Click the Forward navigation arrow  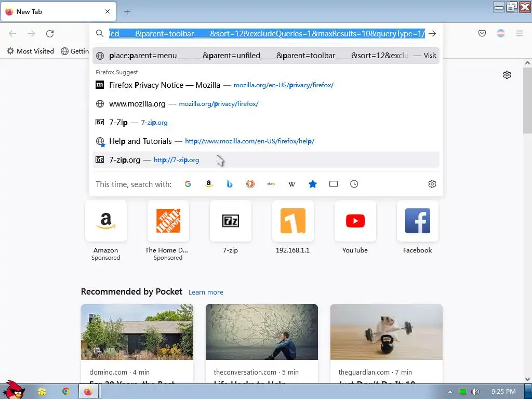pos(31,34)
